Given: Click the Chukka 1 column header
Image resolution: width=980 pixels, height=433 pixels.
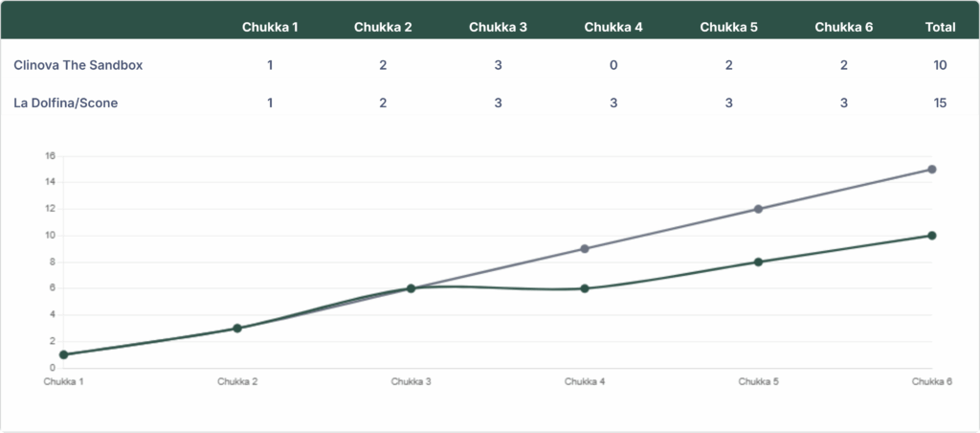Looking at the screenshot, I should [270, 27].
